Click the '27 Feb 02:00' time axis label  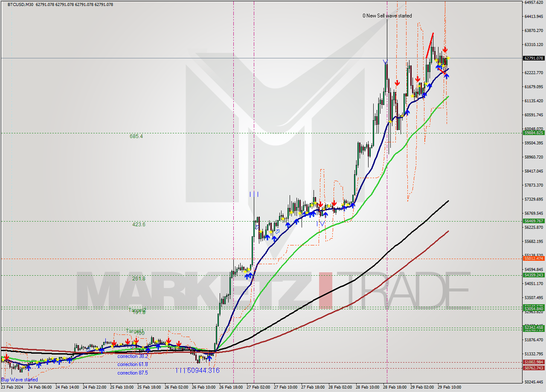pyautogui.click(x=258, y=387)
